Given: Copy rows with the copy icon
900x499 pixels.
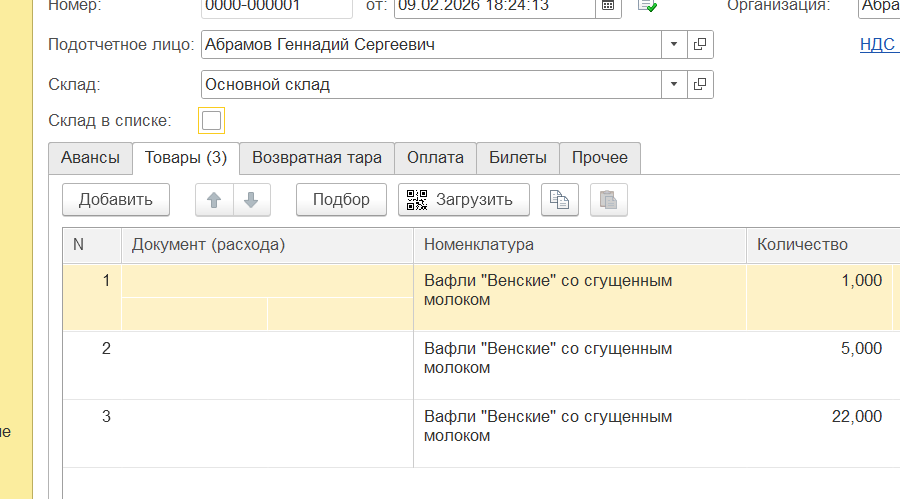Looking at the screenshot, I should [560, 200].
